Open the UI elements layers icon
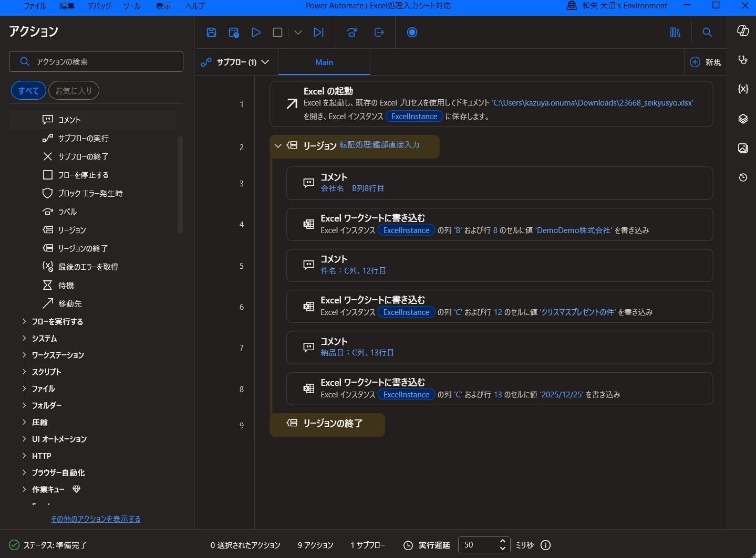Image resolution: width=756 pixels, height=558 pixels. tap(743, 119)
